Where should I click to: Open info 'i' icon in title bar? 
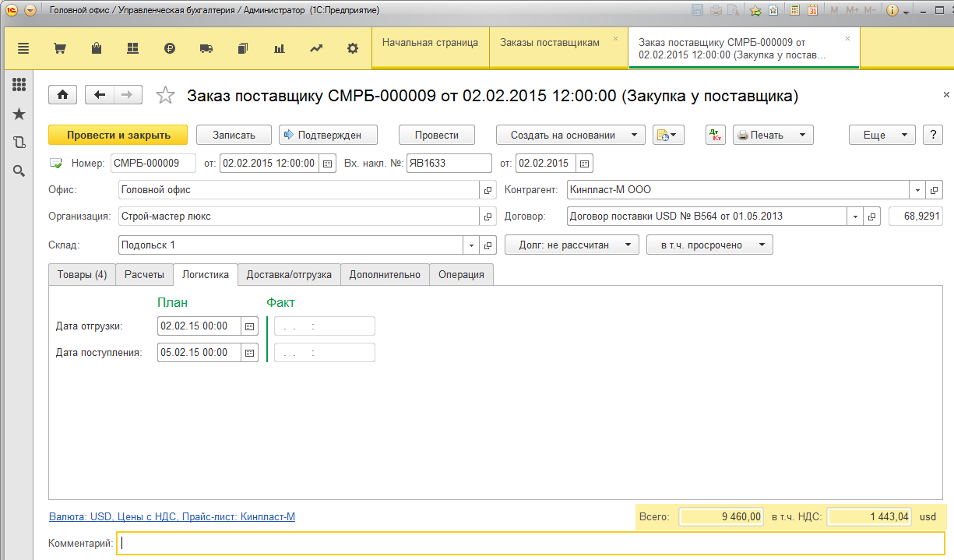click(892, 11)
